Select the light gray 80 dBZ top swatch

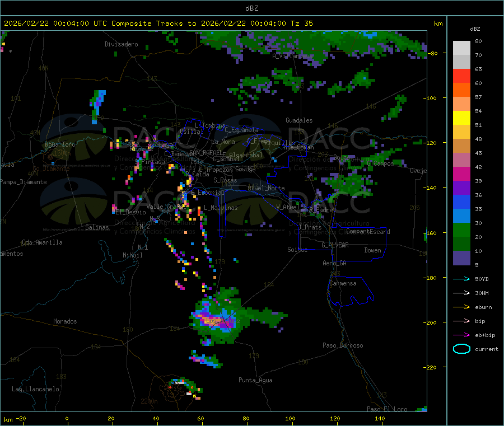pos(461,48)
